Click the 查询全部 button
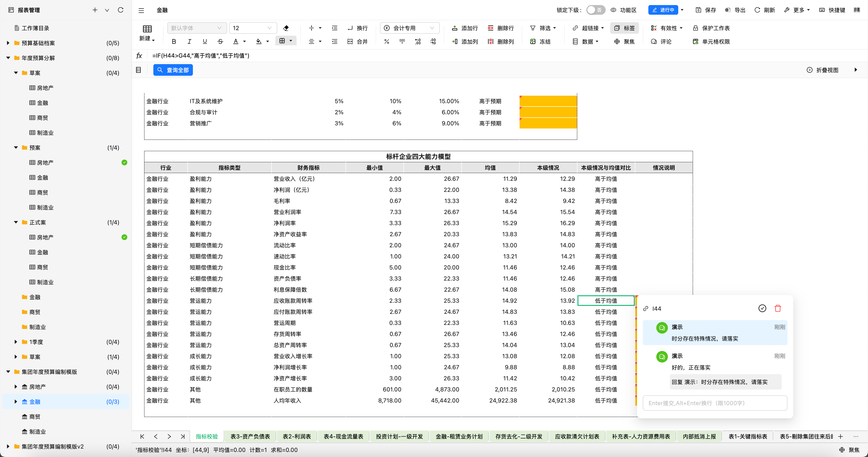This screenshot has height=457, width=868. pyautogui.click(x=173, y=70)
